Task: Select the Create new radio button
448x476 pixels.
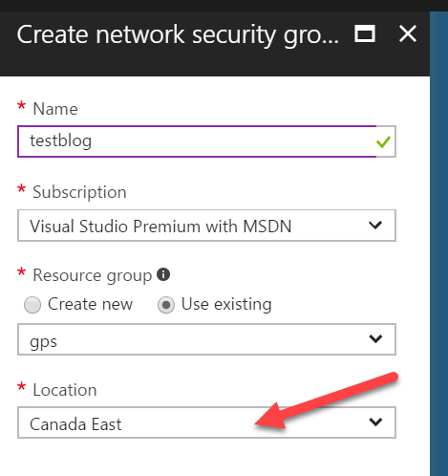Action: [x=32, y=305]
